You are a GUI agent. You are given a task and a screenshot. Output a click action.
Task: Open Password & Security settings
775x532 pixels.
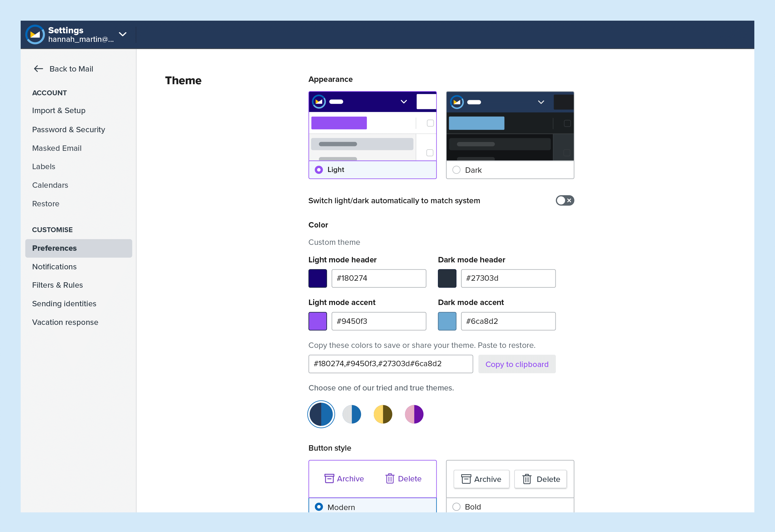point(68,129)
